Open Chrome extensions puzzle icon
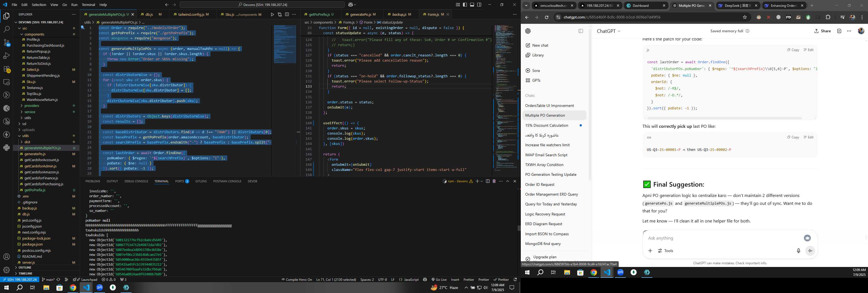Screen dimensions: 868x293 828,17
